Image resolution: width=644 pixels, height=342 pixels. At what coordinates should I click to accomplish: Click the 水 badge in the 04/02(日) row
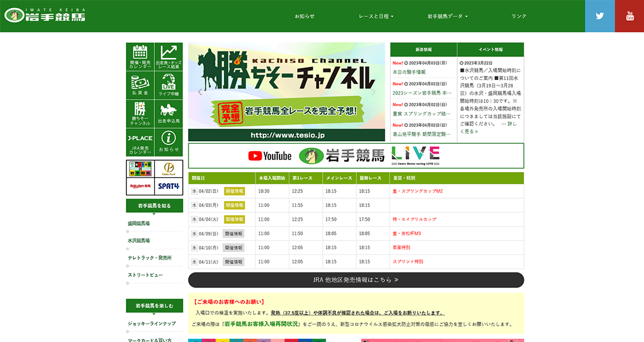(x=194, y=191)
